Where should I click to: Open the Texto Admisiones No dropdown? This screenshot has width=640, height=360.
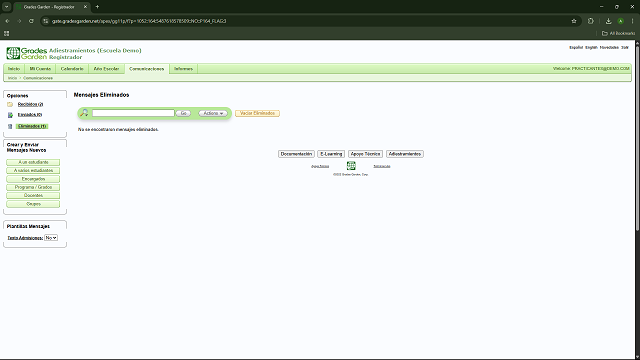click(x=51, y=238)
